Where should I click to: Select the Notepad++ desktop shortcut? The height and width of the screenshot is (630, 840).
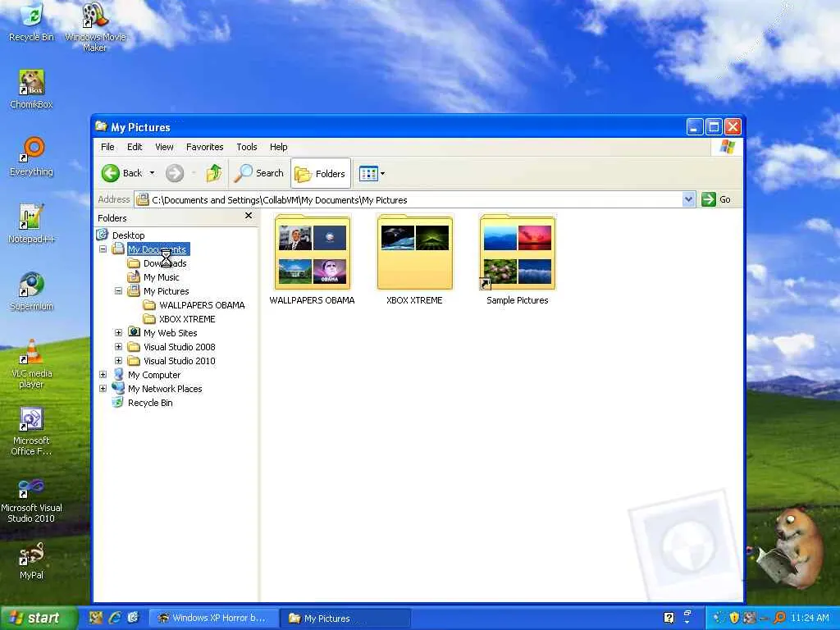click(x=32, y=224)
